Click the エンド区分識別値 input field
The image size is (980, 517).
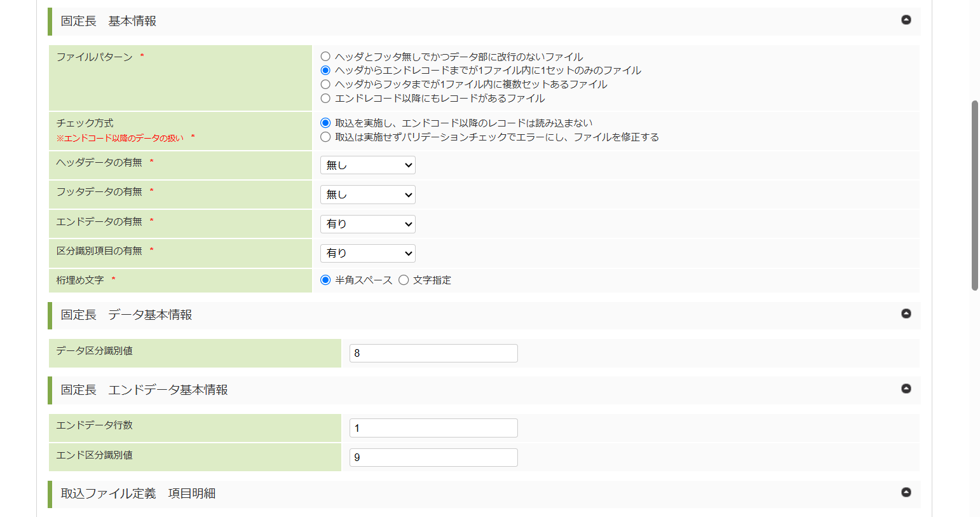[433, 457]
